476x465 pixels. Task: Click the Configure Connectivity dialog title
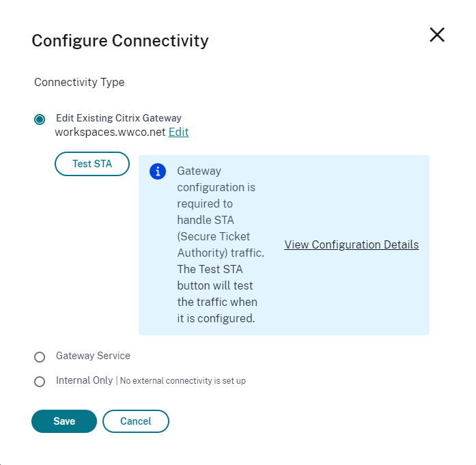120,41
